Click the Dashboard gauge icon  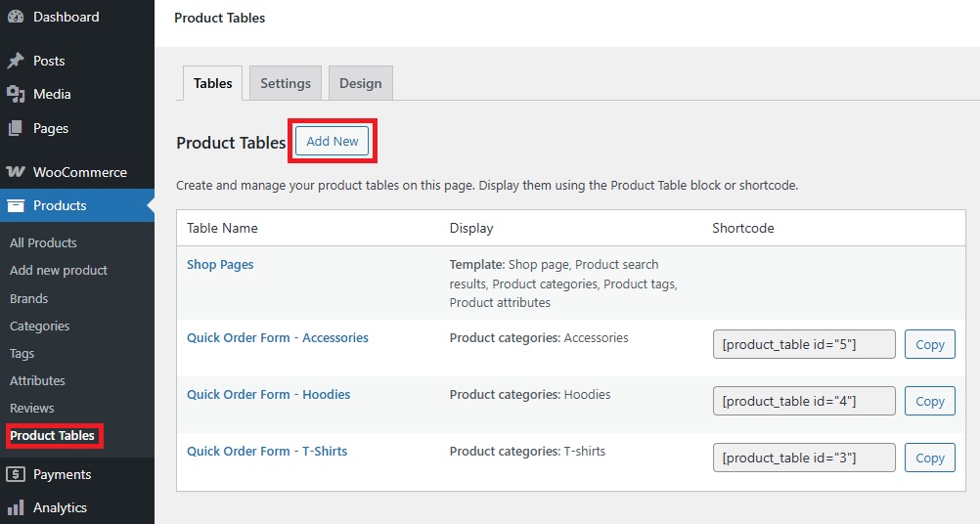[16, 17]
